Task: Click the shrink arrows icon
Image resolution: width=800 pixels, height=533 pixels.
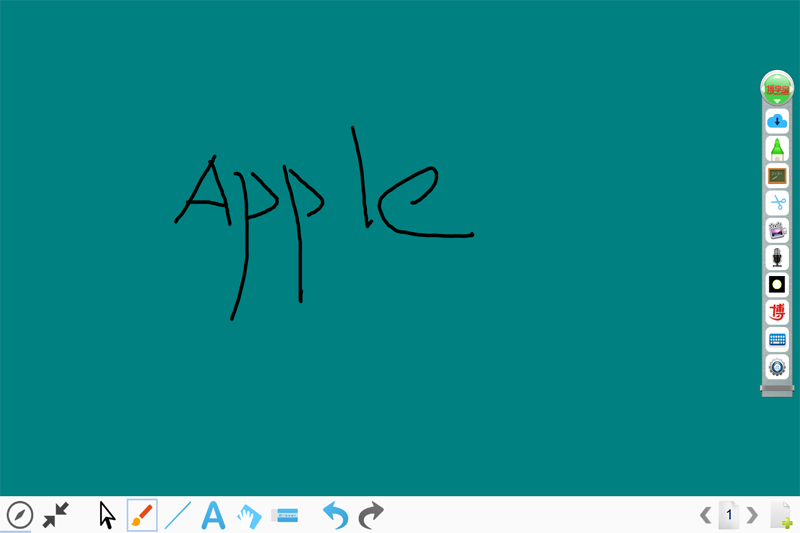Action: (x=56, y=515)
